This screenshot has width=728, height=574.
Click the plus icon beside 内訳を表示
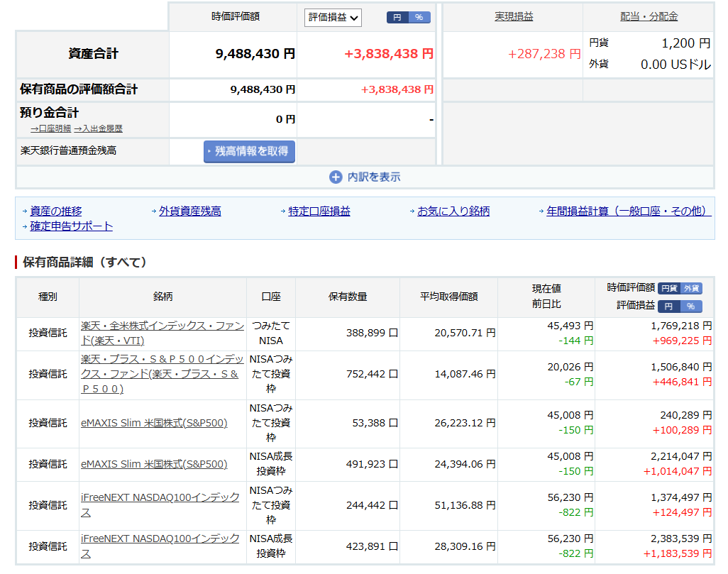336,177
